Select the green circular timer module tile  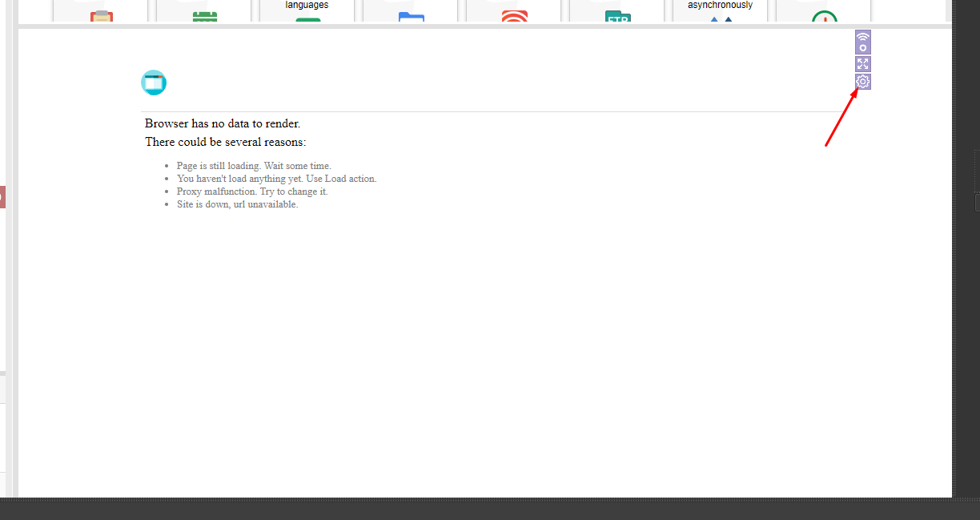824,13
